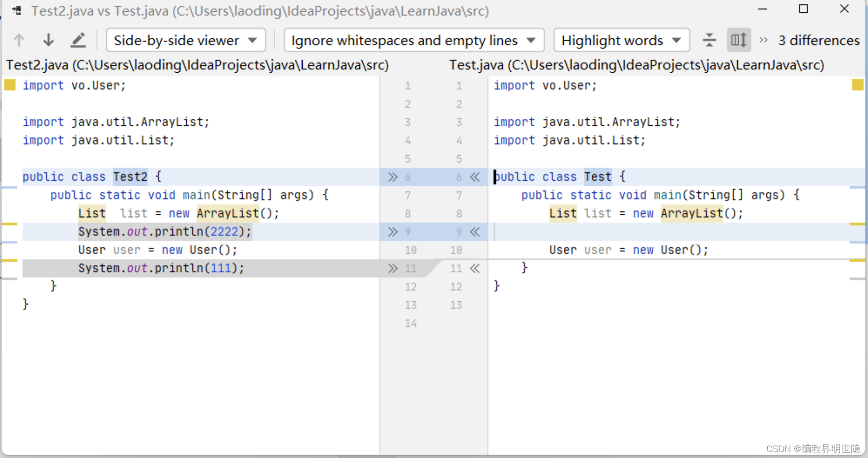Image resolution: width=868 pixels, height=458 pixels.
Task: Show more toolbar actions chevron
Action: (x=763, y=40)
